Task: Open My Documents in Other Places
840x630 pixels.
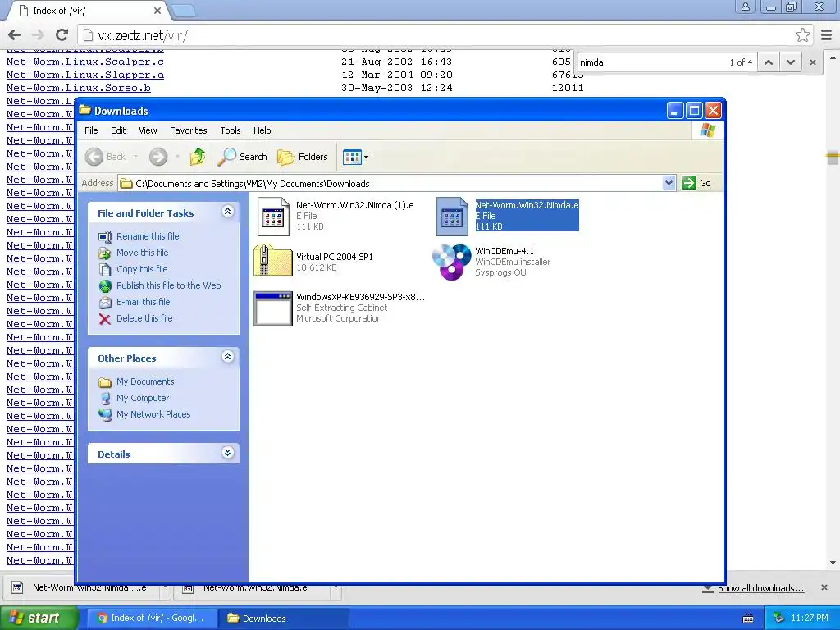Action: [145, 381]
